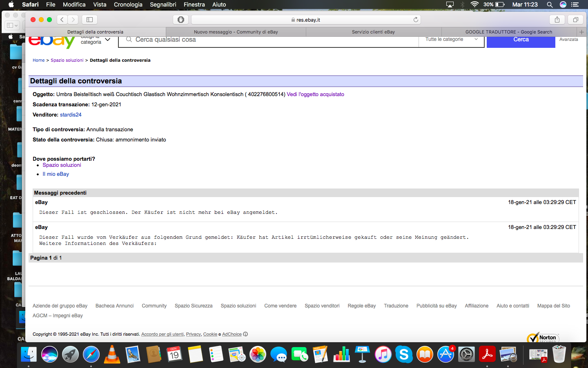Screen dimensions: 588x368
Task: Switch to 'GOOGLE TRADUTTORE' tab
Action: click(509, 32)
